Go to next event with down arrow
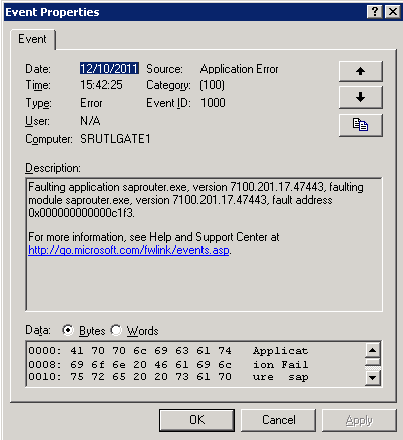Viewport: 403px width, 440px height. (x=360, y=97)
